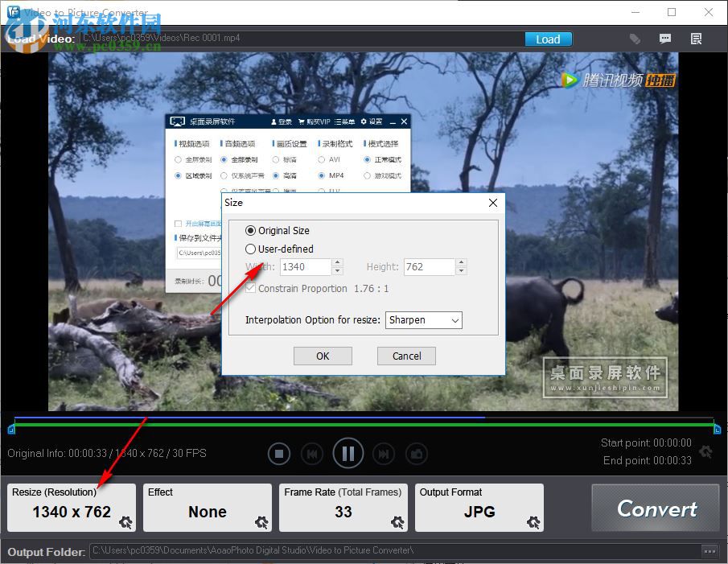Image resolution: width=728 pixels, height=564 pixels.
Task: Take a snapshot with the camera button
Action: pos(417,453)
